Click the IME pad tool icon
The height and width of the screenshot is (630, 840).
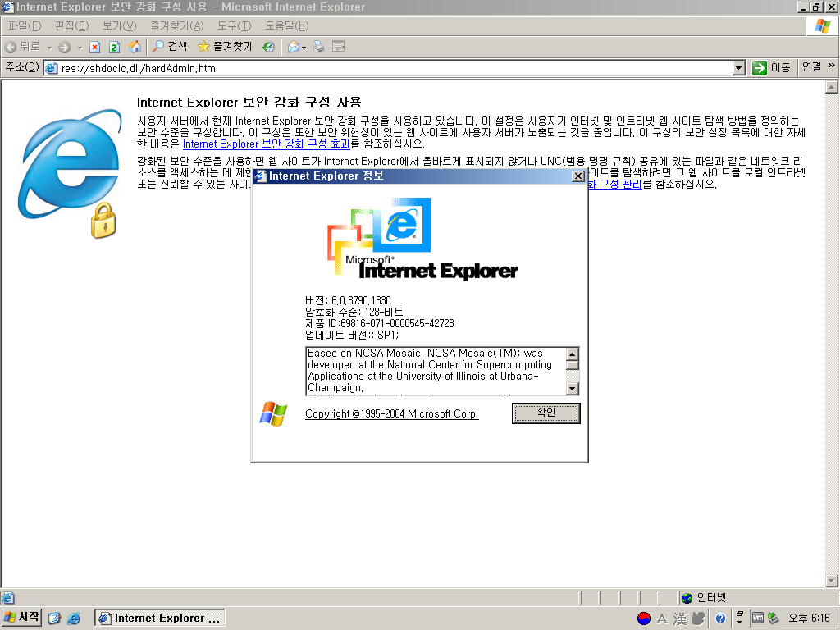click(698, 619)
